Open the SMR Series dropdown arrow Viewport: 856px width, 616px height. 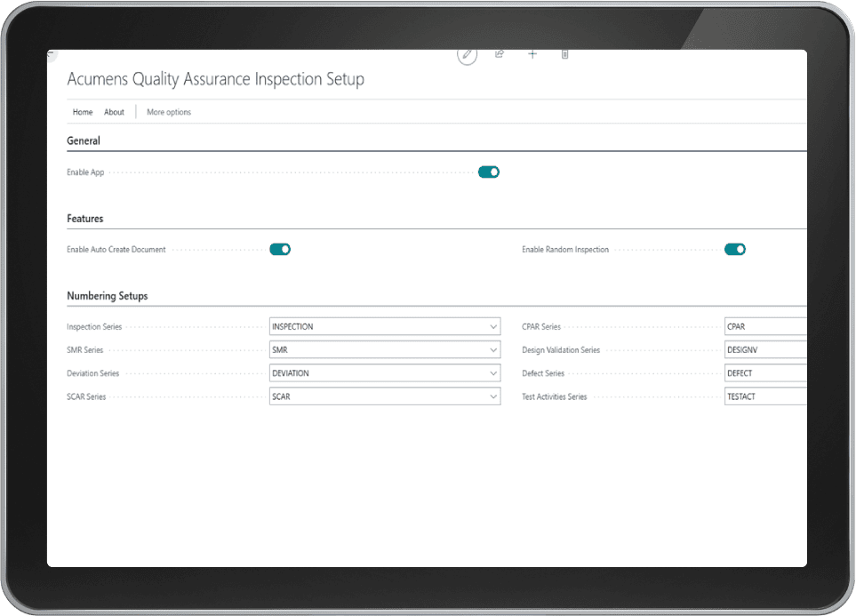coord(493,350)
